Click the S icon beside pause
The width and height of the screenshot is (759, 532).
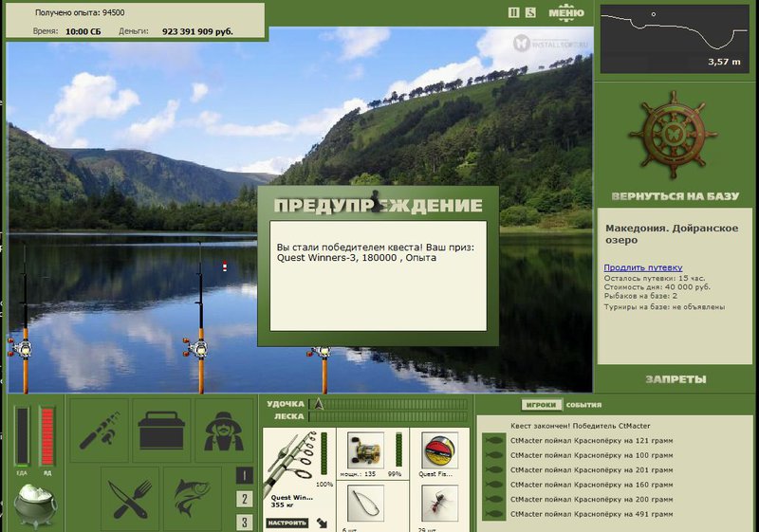click(x=530, y=12)
